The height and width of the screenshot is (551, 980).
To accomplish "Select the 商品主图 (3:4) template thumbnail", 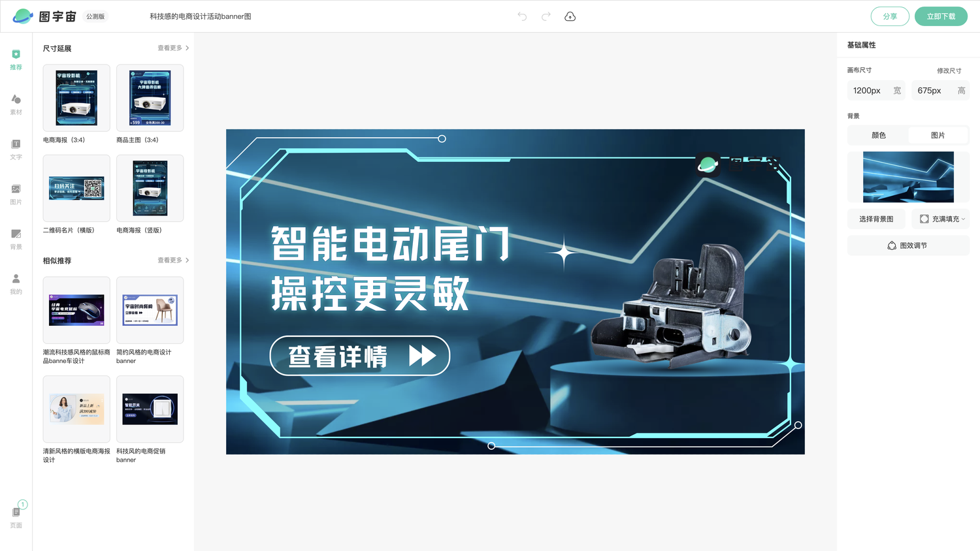I will [x=150, y=98].
